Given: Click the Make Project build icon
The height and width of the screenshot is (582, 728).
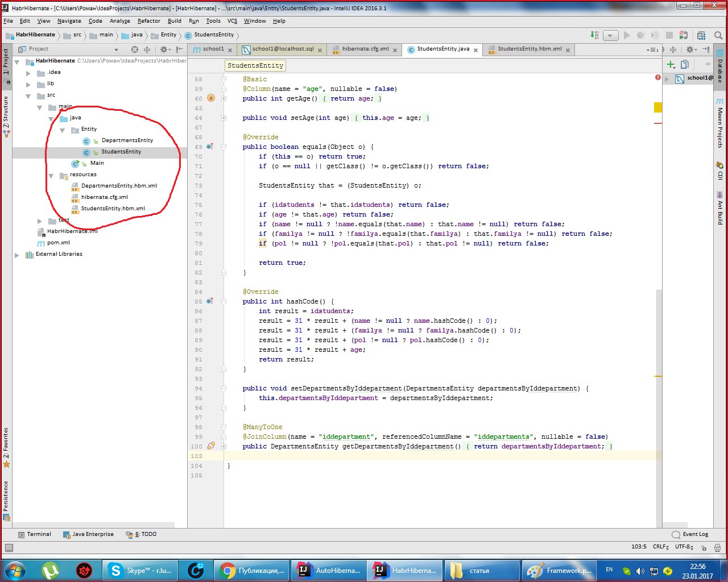Looking at the screenshot, I should [x=594, y=35].
